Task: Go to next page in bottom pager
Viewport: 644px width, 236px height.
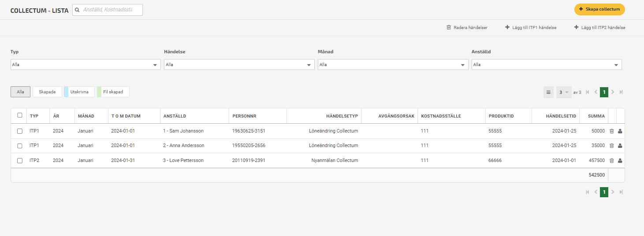Action: pyautogui.click(x=613, y=192)
